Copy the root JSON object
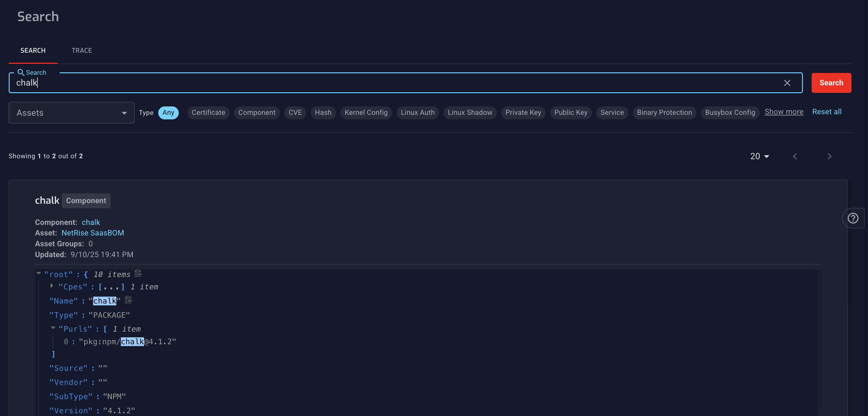 [138, 273]
